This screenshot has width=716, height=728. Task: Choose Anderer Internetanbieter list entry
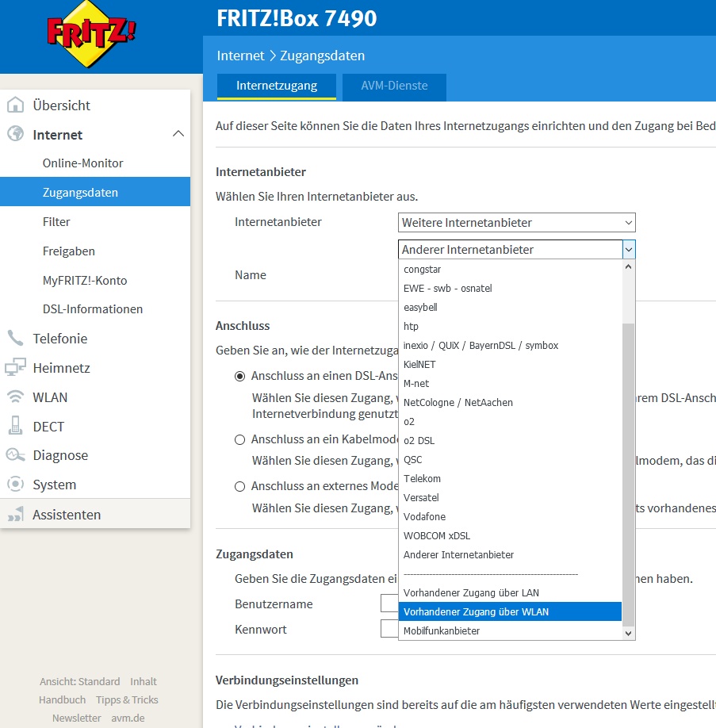click(510, 555)
